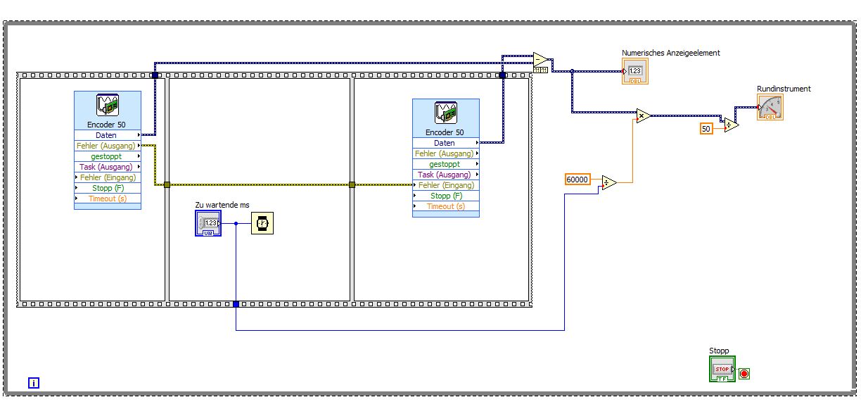Click the left Encoder 50 DAQ Assistant icon
Viewport: 868px width, 409px height.
click(x=108, y=106)
